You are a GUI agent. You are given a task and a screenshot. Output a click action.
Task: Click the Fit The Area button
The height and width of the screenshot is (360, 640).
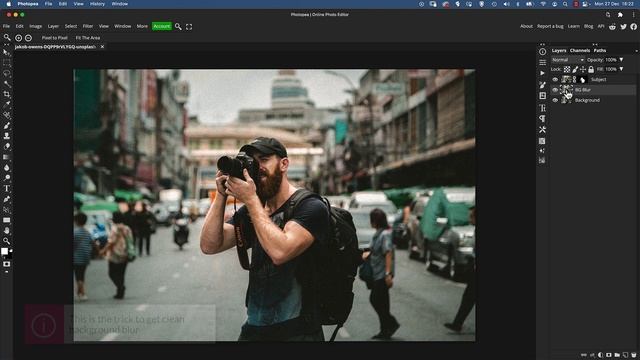(88, 38)
